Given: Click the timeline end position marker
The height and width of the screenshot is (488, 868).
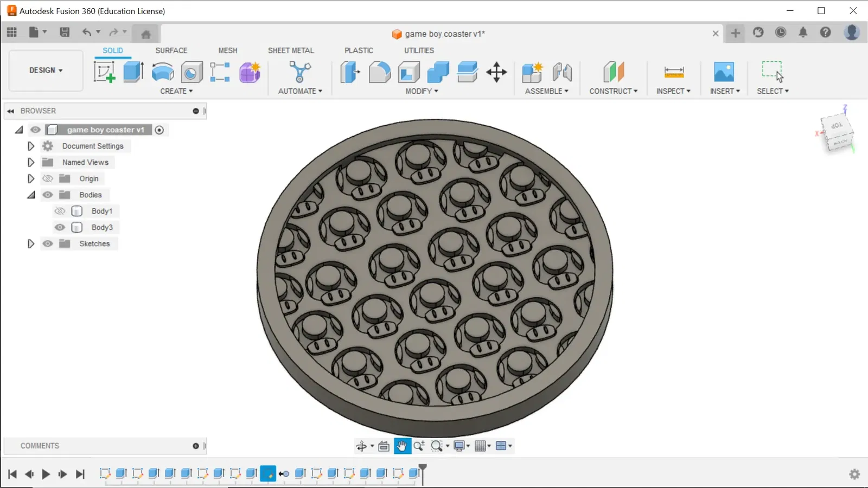Looking at the screenshot, I should [x=423, y=467].
